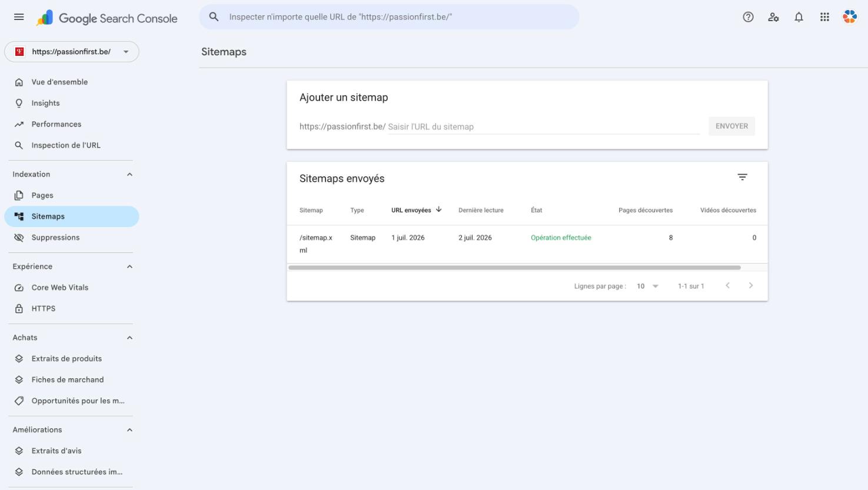The image size is (868, 490).
Task: Click the ENVOYER button
Action: click(731, 126)
